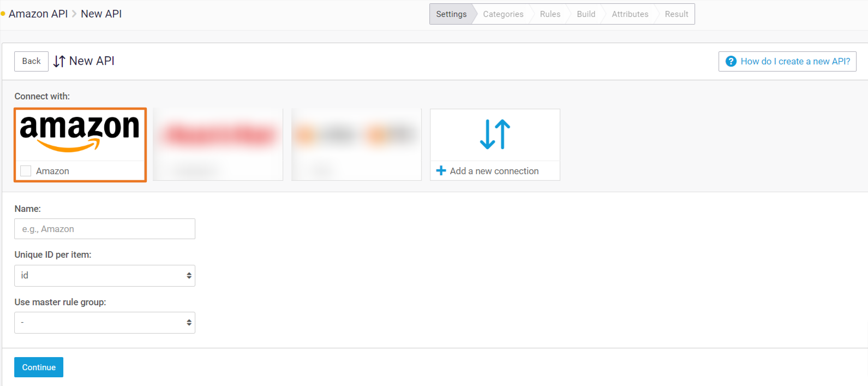868x386 pixels.
Task: Open the Unique ID per item dropdown
Action: (105, 276)
